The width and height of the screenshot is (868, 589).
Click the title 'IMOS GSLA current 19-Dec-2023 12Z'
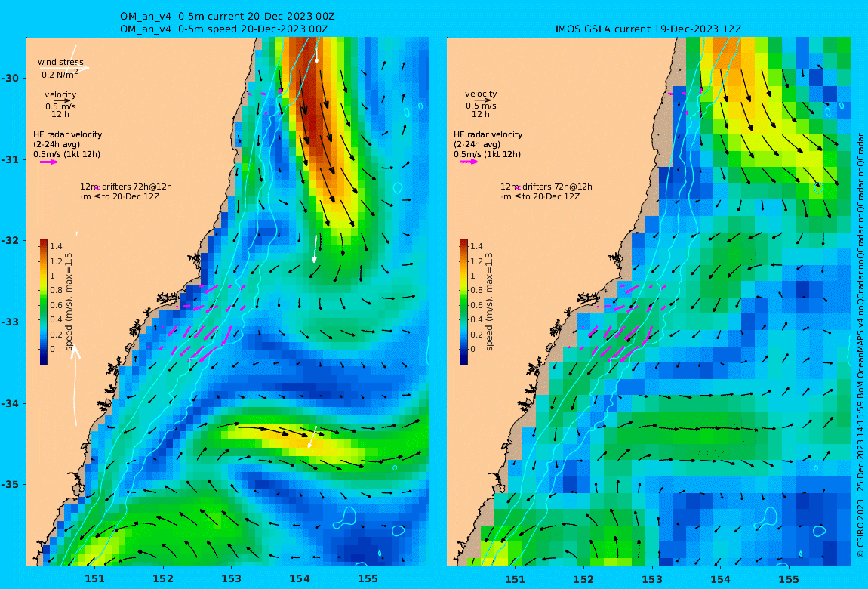(648, 29)
